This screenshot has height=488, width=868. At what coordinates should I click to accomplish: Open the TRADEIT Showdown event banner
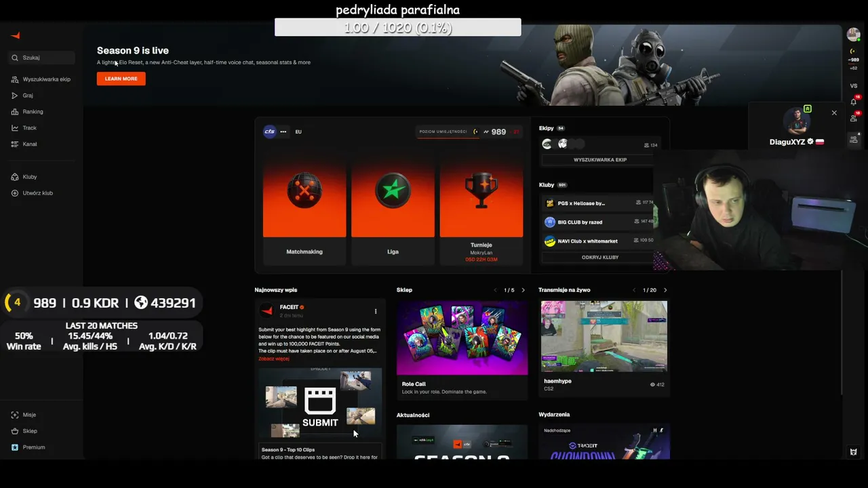[604, 442]
